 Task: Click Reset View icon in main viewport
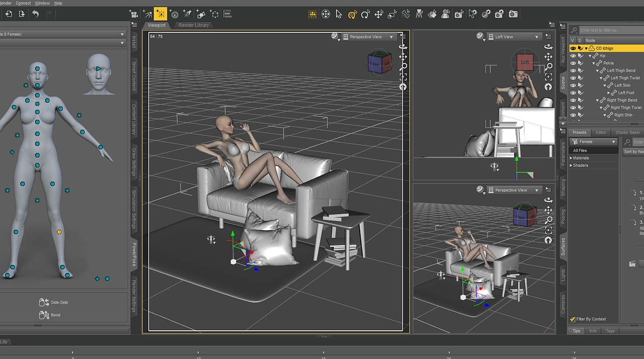pyautogui.click(x=403, y=87)
